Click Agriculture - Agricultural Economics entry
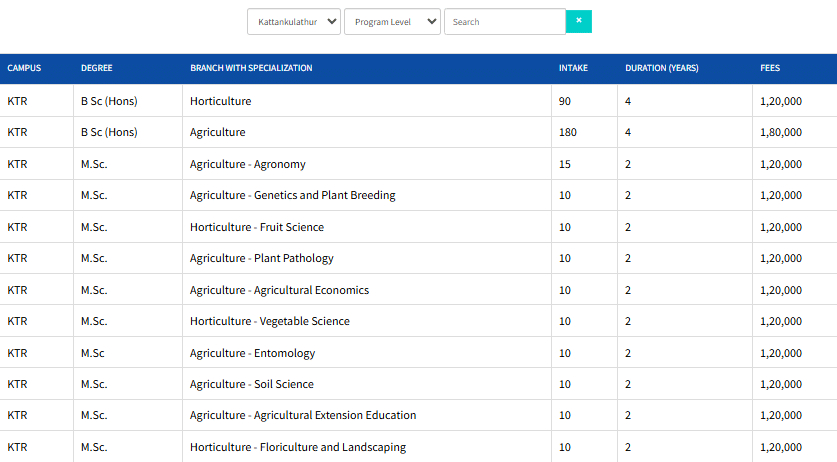 [279, 290]
